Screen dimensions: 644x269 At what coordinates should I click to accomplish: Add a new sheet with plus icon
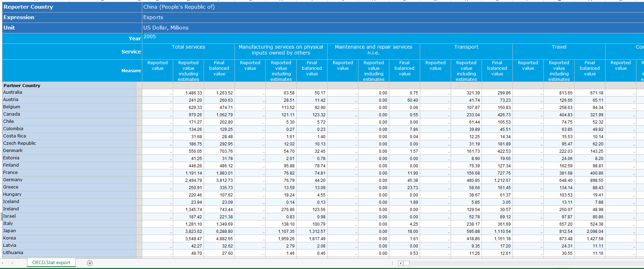[x=90, y=263]
